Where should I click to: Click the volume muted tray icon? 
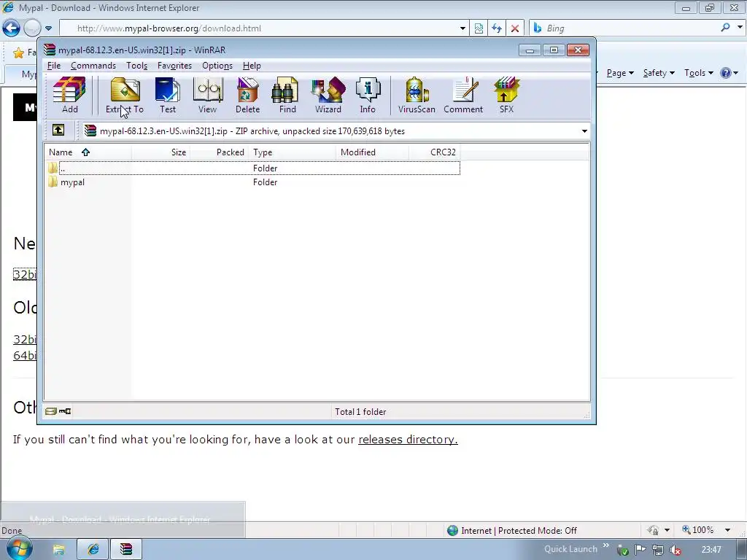coord(675,550)
